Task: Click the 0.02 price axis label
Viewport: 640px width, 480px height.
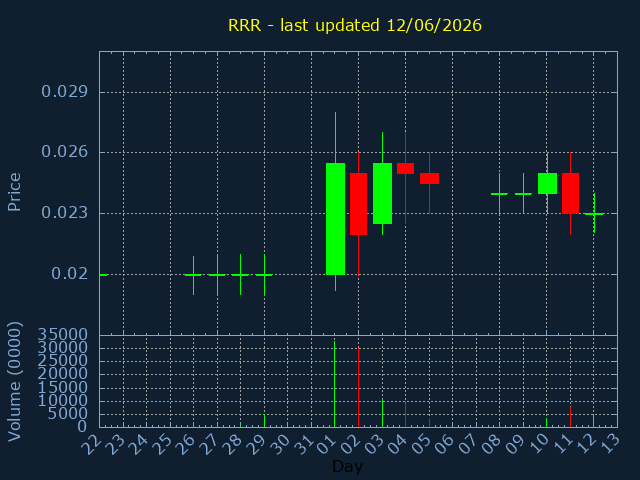Action: [x=69, y=273]
